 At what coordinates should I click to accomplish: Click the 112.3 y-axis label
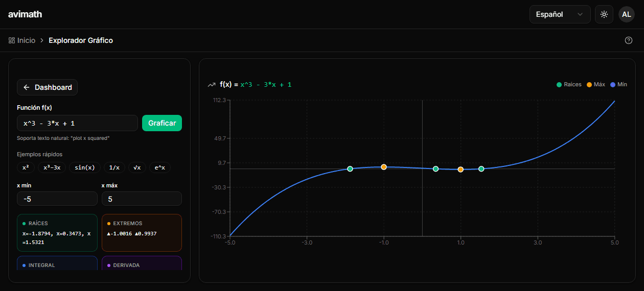219,100
